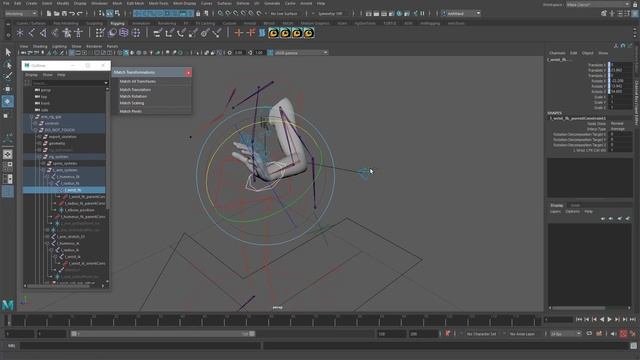Screen dimensions: 640x360
Task: Open the Channels menu in Channel Box
Action: (557, 53)
